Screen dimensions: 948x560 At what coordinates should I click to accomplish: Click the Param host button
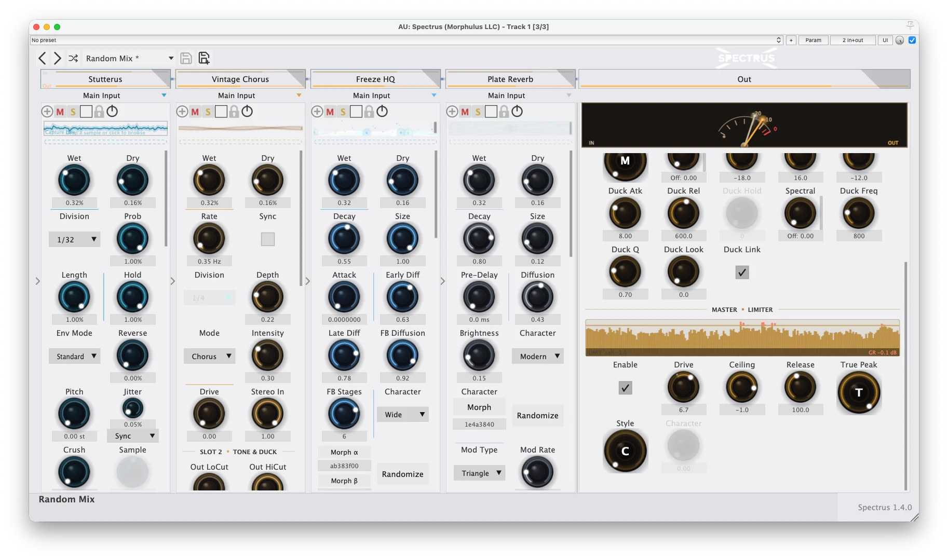pos(813,40)
